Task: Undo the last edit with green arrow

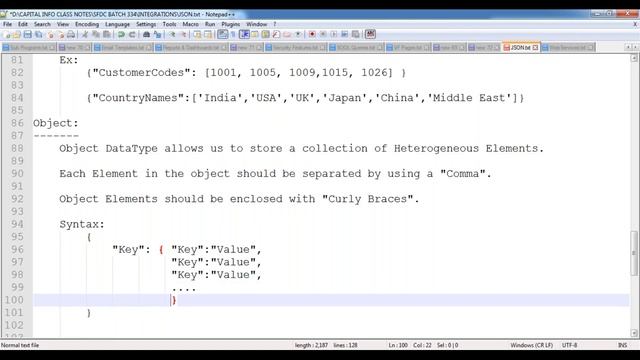Action: (121, 34)
